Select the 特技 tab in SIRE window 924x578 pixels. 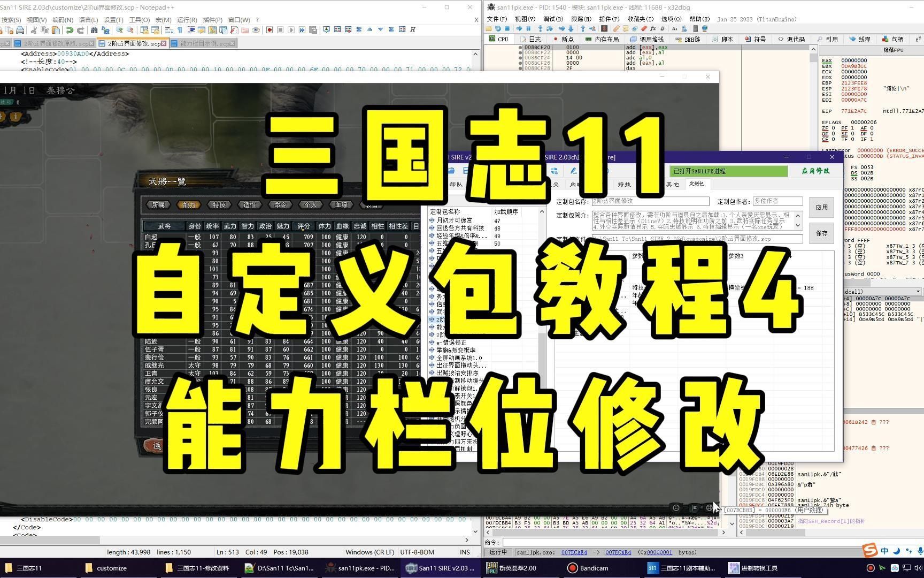click(x=624, y=184)
